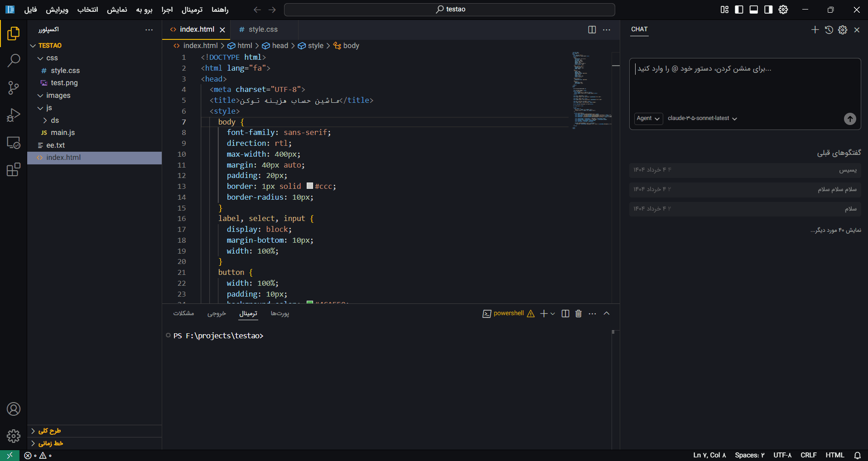Go forward with the right navigation arrow

tap(272, 10)
